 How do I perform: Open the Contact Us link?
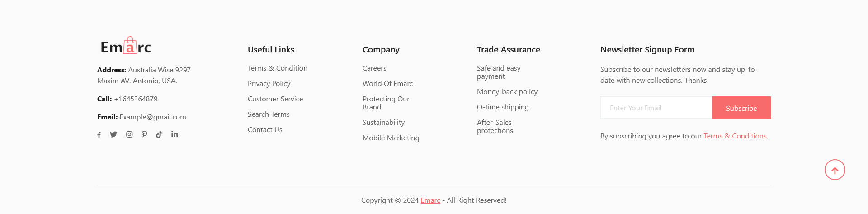point(265,129)
